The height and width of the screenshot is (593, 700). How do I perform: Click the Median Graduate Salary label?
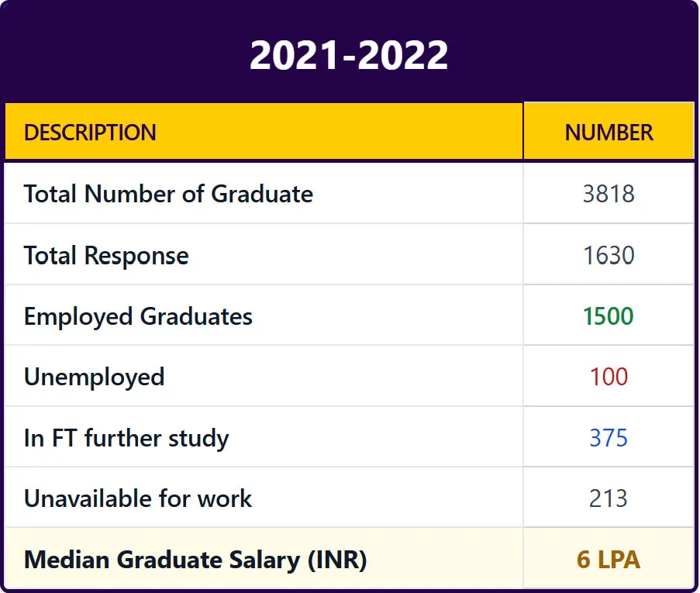pos(163,560)
